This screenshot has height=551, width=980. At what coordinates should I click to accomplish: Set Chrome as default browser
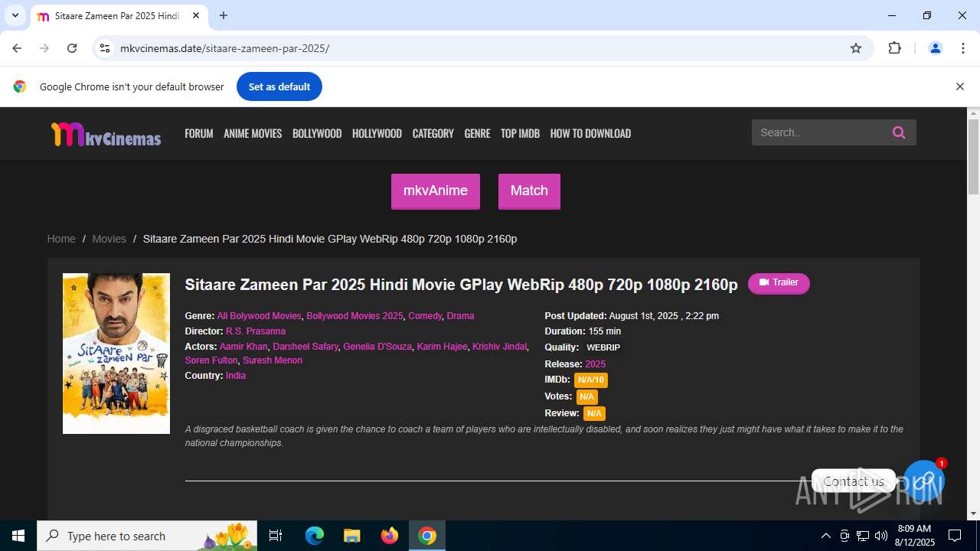[279, 86]
